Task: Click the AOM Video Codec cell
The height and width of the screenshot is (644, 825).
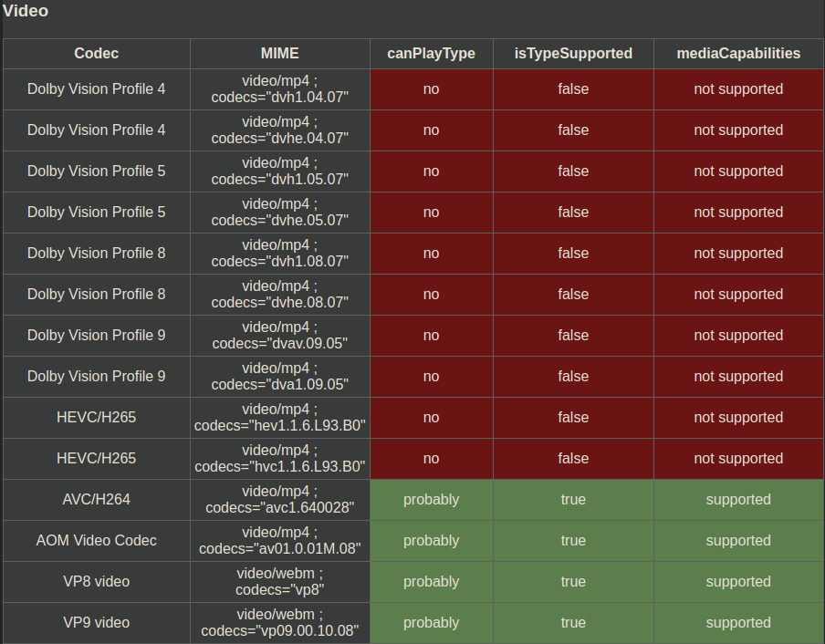Action: point(97,540)
